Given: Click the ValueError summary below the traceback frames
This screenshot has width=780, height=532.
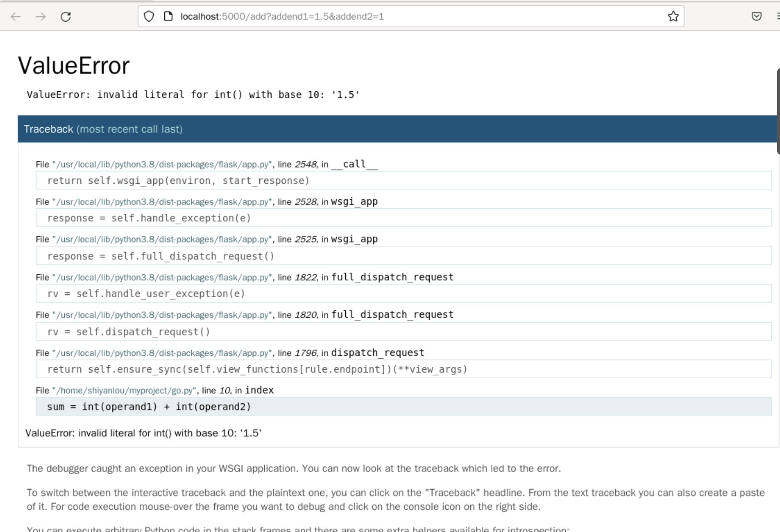Looking at the screenshot, I should pyautogui.click(x=143, y=433).
